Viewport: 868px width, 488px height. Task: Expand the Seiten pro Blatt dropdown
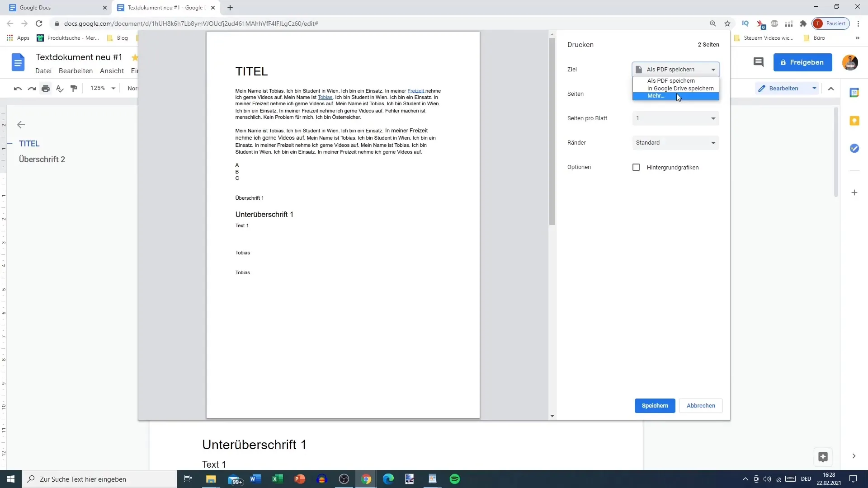675,118
